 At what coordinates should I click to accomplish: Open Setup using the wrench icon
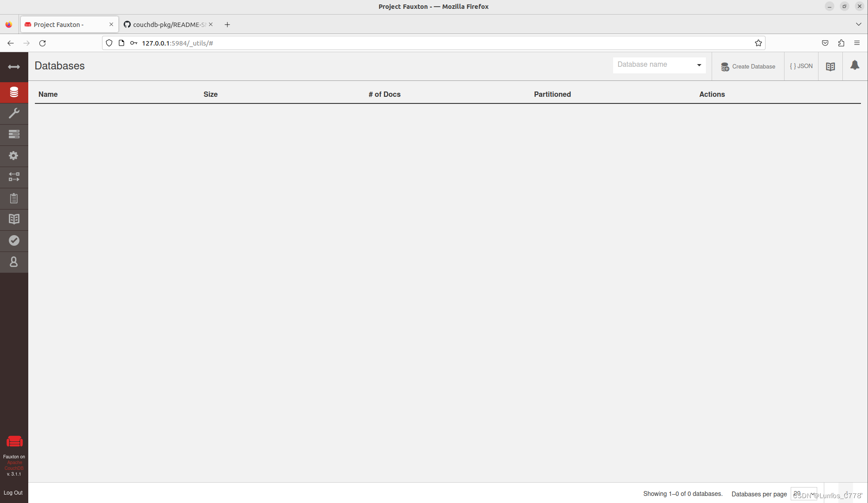14,114
